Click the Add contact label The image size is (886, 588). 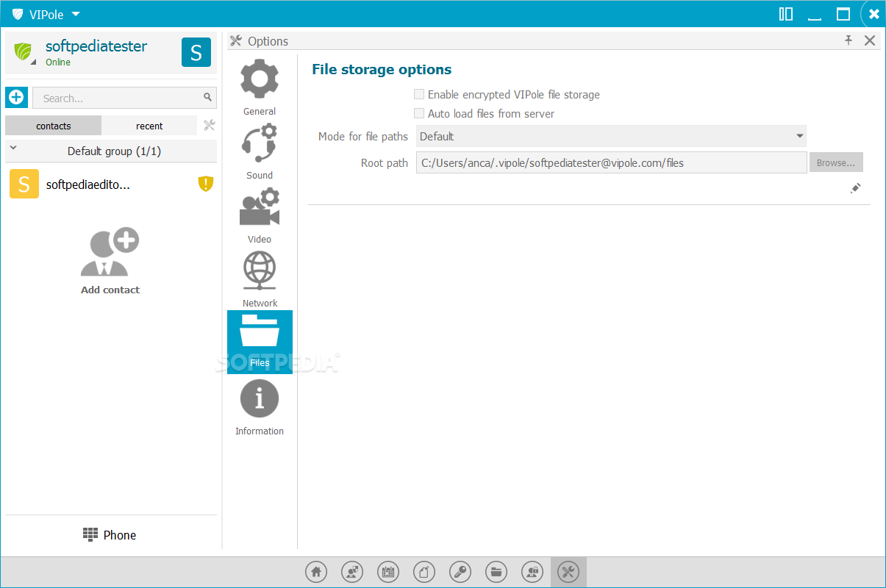pos(110,290)
